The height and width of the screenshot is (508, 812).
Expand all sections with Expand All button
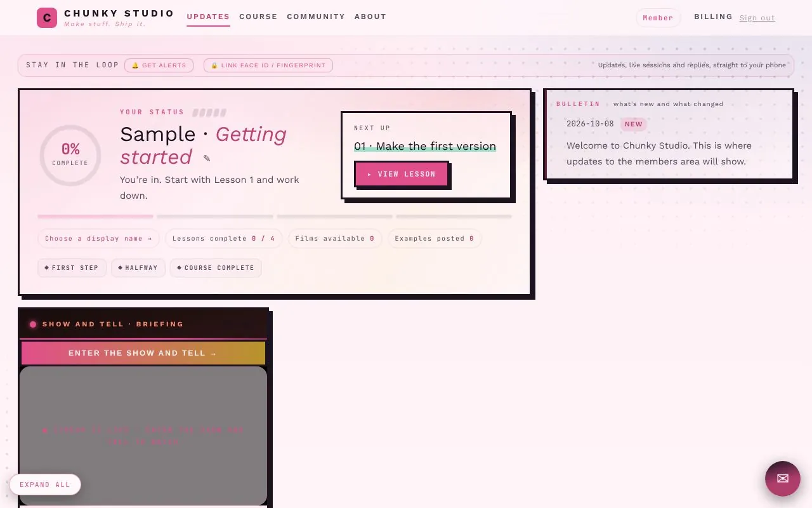point(45,485)
